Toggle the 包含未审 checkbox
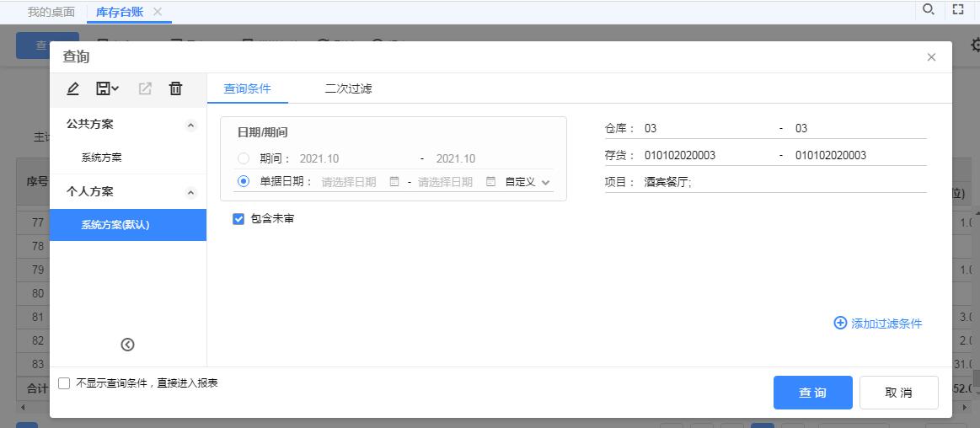Screen dimensions: 980x428 pyautogui.click(x=238, y=219)
